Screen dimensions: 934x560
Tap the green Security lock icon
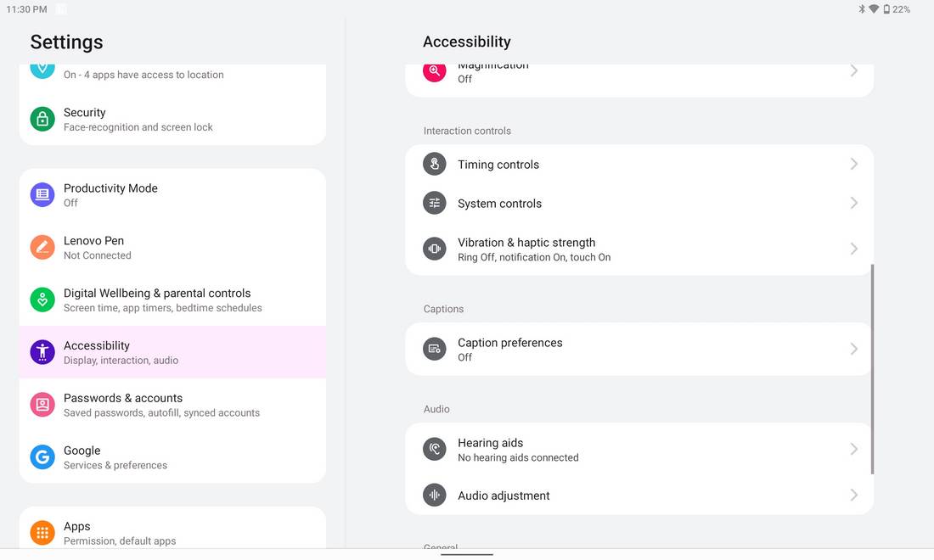pyautogui.click(x=42, y=119)
